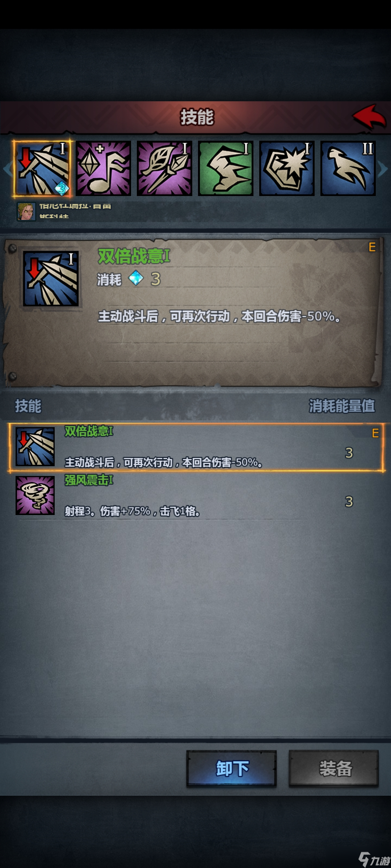The image size is (391, 868).
Task: Click the hero portrait thumbnail
Action: 26,211
